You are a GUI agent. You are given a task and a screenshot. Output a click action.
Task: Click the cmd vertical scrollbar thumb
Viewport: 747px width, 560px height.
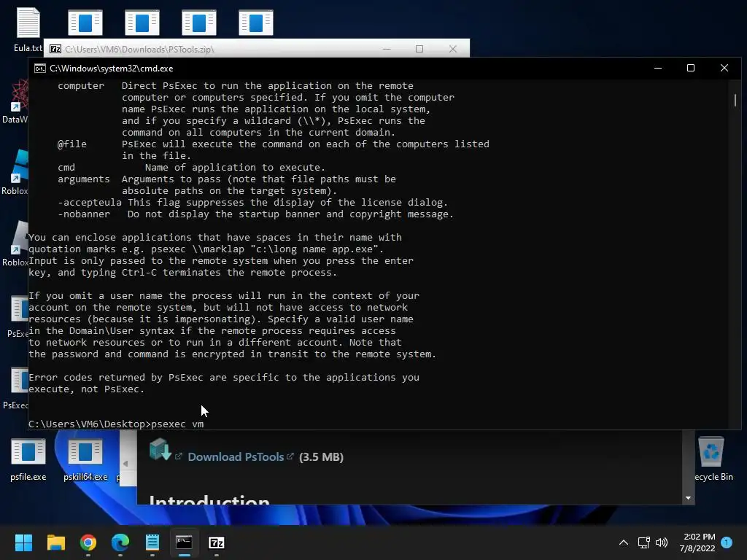735,100
